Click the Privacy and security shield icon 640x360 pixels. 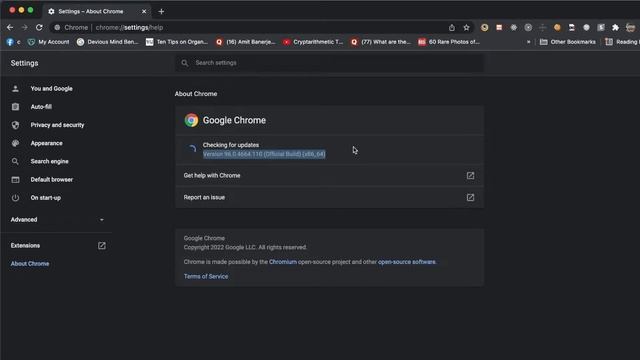16,125
